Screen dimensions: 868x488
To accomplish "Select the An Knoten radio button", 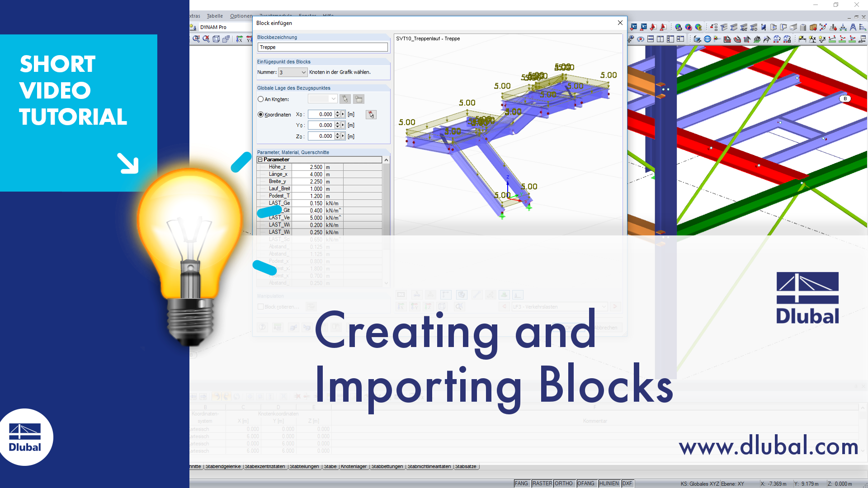I will click(260, 99).
